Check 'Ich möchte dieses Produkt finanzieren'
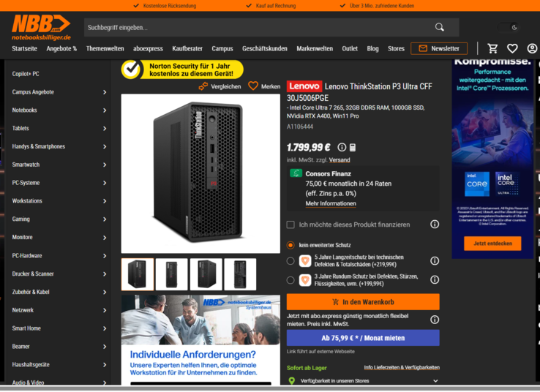The image size is (540, 392). click(x=290, y=225)
